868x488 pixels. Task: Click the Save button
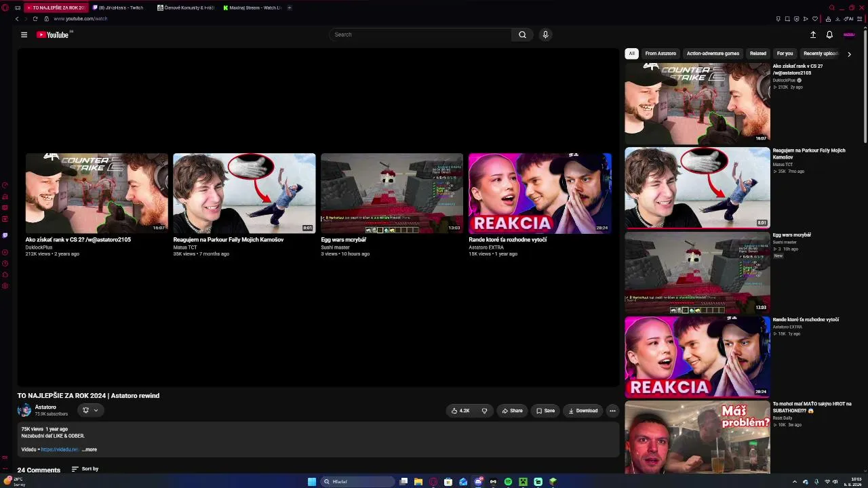point(545,411)
